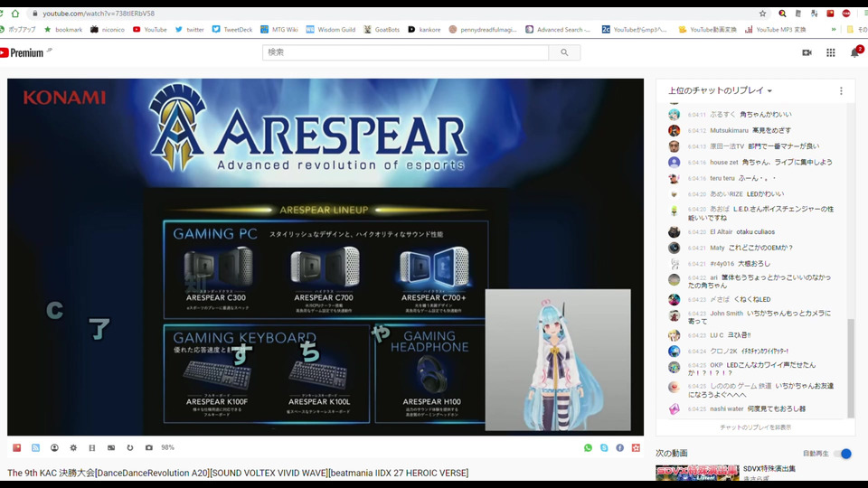Viewport: 868px width, 488px height.
Task: Take a screenshot with the camera icon
Action: pyautogui.click(x=149, y=447)
